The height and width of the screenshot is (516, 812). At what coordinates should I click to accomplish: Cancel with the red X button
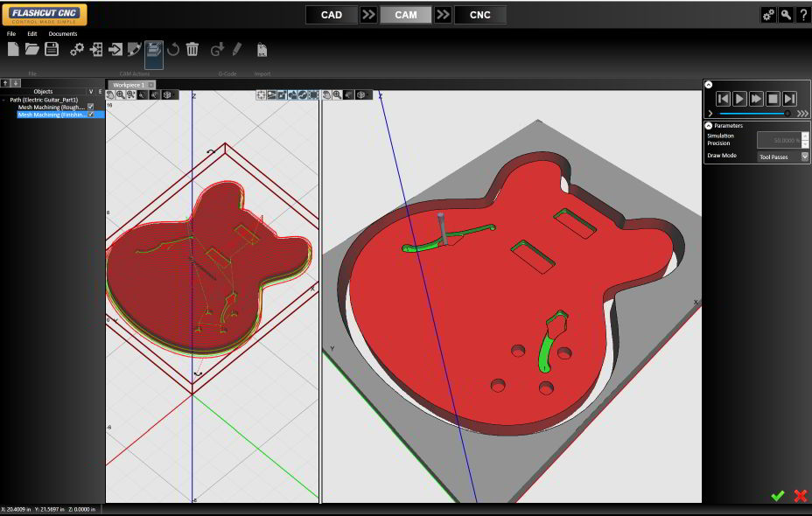pos(801,496)
